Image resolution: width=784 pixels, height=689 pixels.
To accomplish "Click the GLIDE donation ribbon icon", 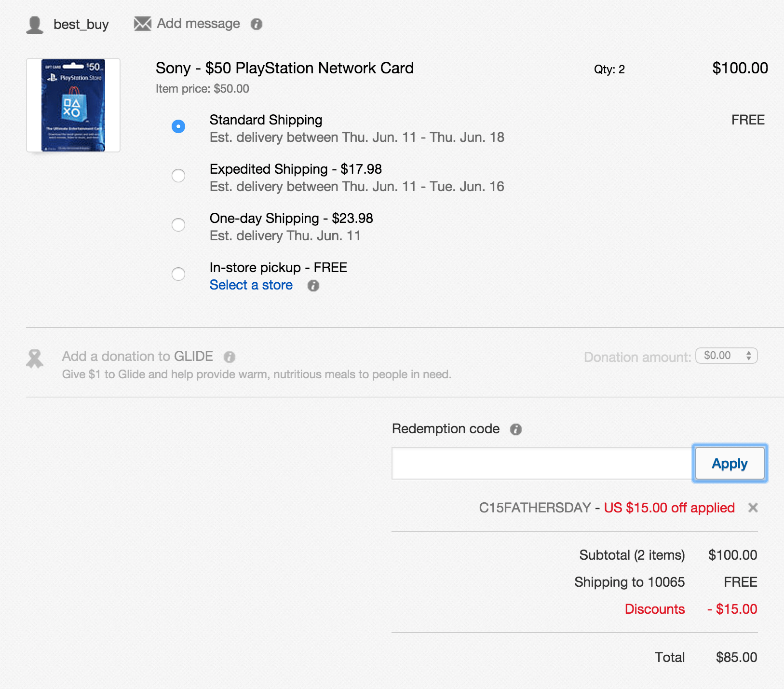I will point(35,358).
